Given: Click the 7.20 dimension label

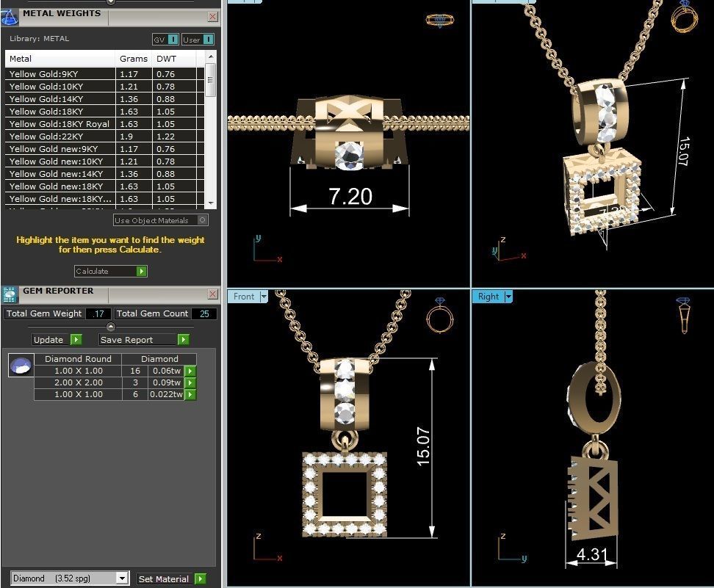Looking at the screenshot, I should pos(350,197).
